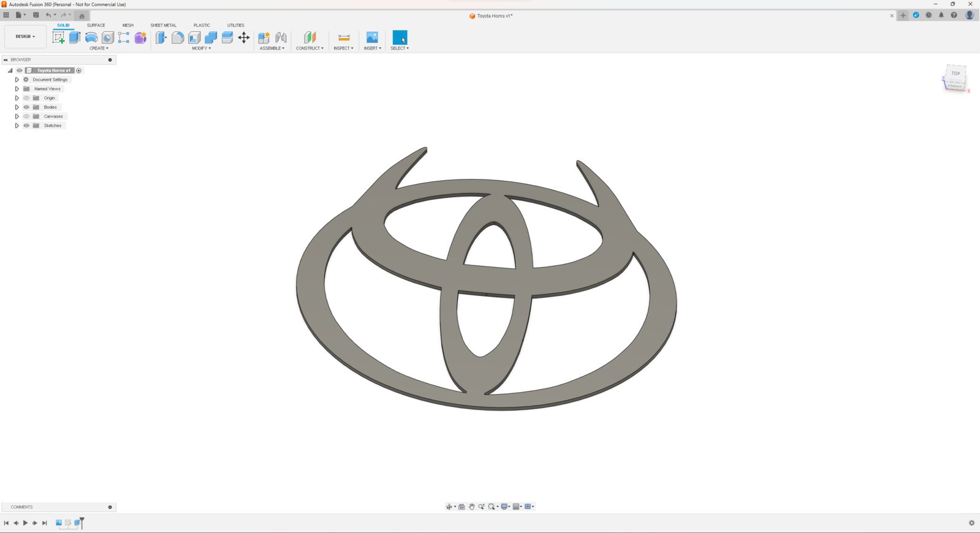Click the Pan hand icon
The image size is (980, 533).
coord(471,507)
